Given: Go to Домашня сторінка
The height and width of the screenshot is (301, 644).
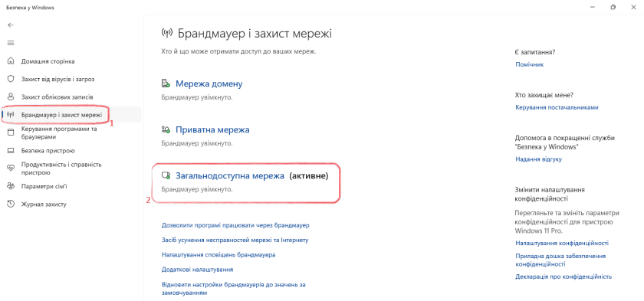Looking at the screenshot, I should 48,61.
